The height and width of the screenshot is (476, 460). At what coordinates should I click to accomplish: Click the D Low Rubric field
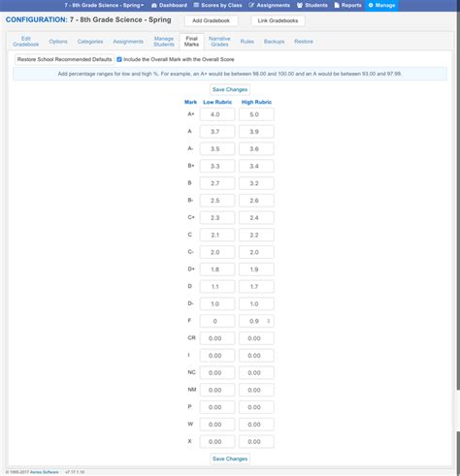[x=217, y=287]
